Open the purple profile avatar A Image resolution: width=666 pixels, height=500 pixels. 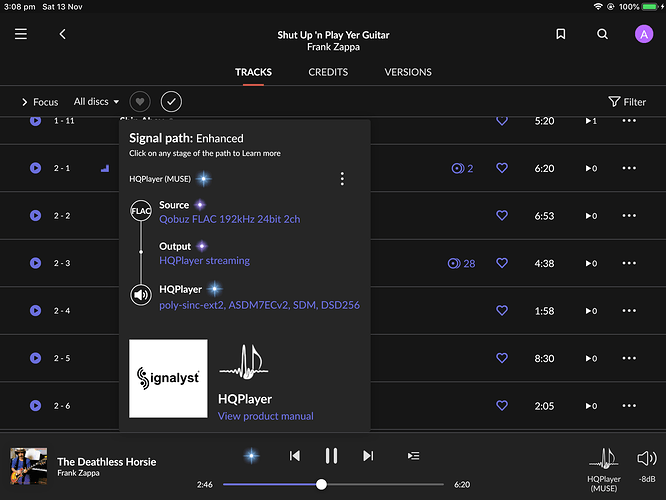click(x=644, y=34)
